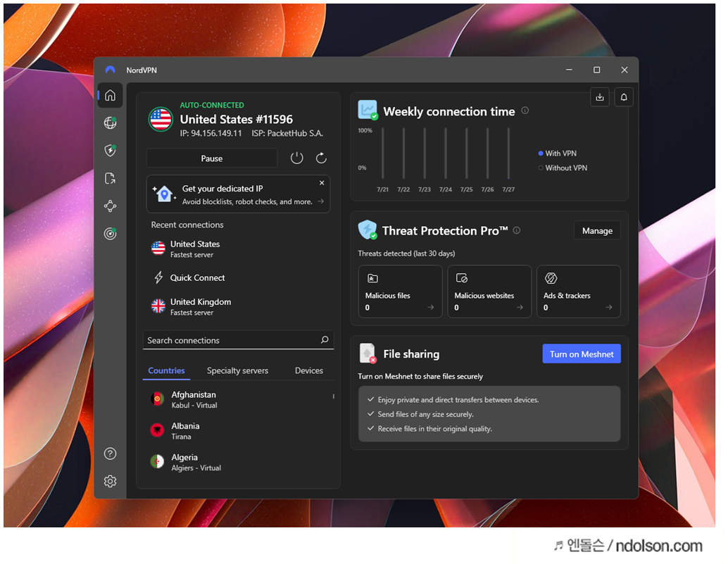Click the country list scrollbar
728x564 pixels.
[333, 396]
